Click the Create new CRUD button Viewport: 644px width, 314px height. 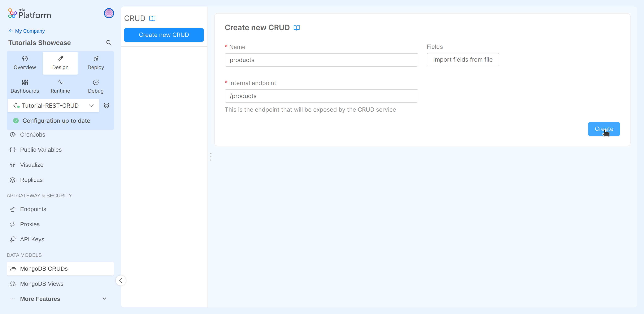(x=164, y=35)
